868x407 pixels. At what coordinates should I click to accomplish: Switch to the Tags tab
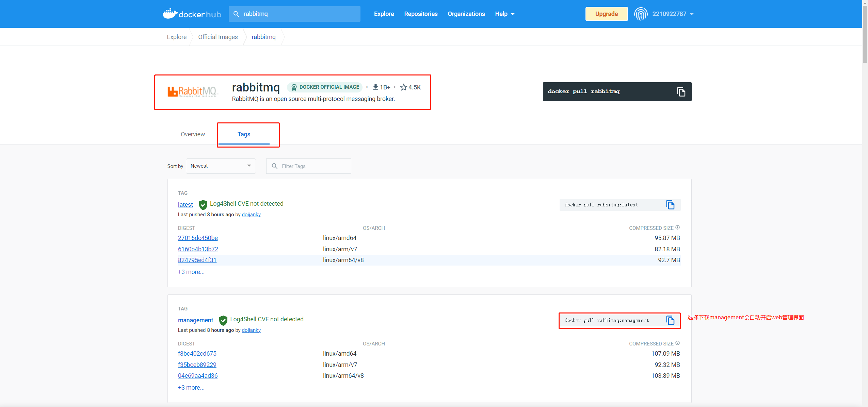pyautogui.click(x=244, y=134)
